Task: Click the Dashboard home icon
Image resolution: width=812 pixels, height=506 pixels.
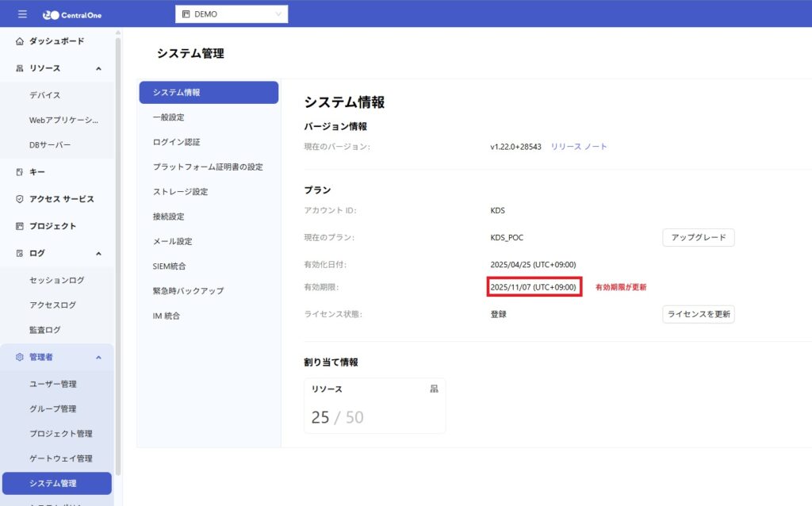Action: click(x=20, y=41)
